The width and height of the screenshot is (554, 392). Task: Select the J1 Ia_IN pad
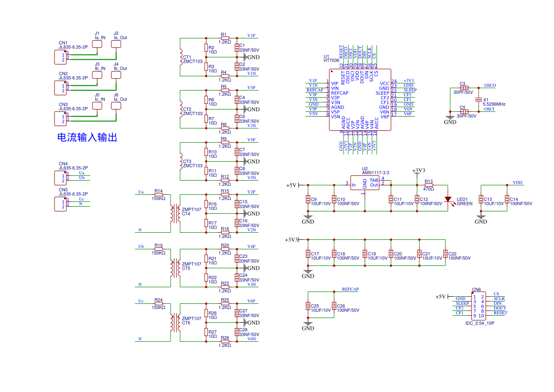coord(97,44)
